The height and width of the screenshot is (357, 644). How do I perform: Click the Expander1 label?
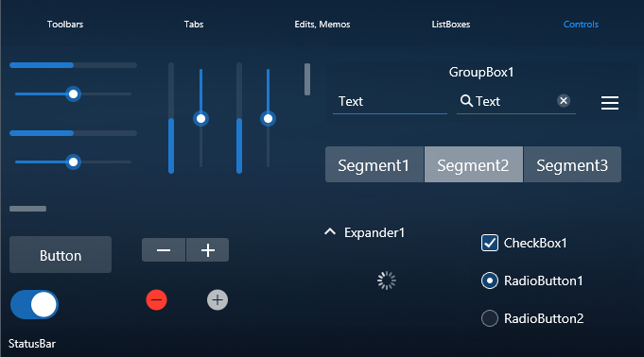click(374, 232)
